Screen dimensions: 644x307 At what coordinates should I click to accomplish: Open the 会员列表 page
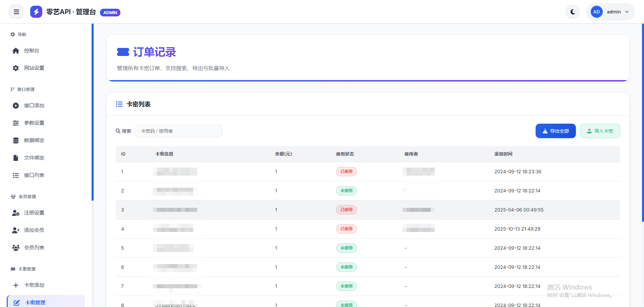coord(34,248)
